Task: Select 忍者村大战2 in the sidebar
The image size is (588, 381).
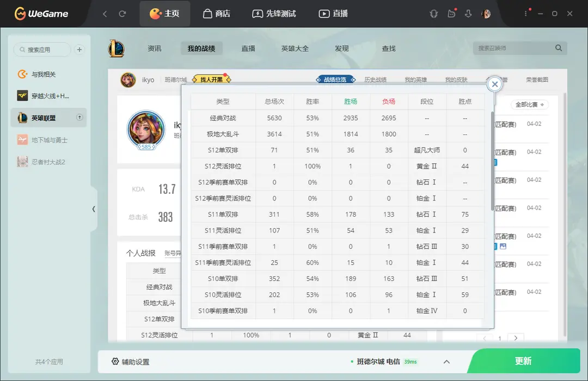Action: tap(49, 162)
